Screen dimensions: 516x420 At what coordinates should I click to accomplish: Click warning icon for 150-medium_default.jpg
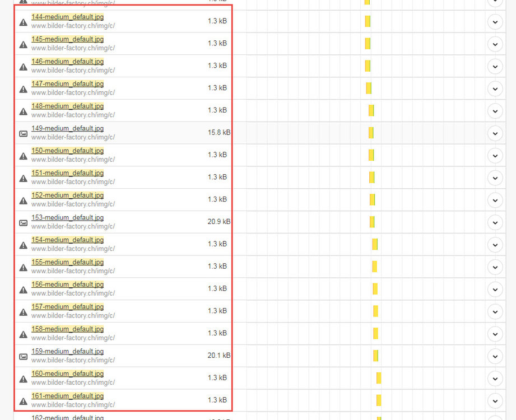tap(23, 156)
